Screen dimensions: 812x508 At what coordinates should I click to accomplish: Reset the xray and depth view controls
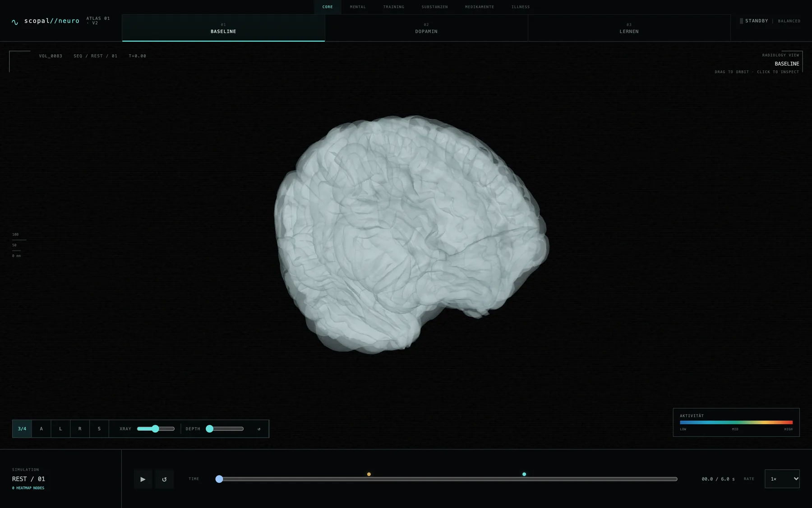click(259, 429)
